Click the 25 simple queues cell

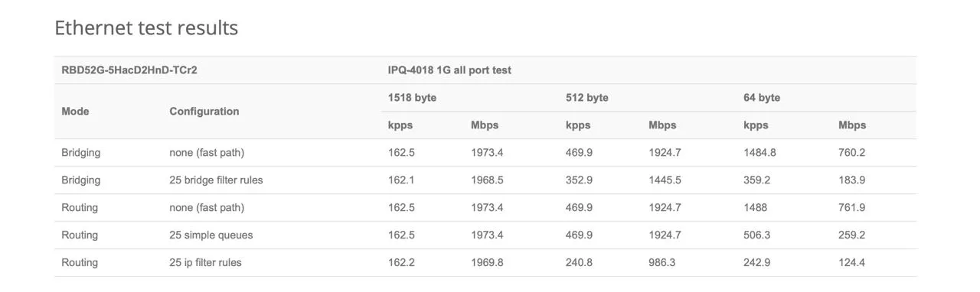click(211, 235)
